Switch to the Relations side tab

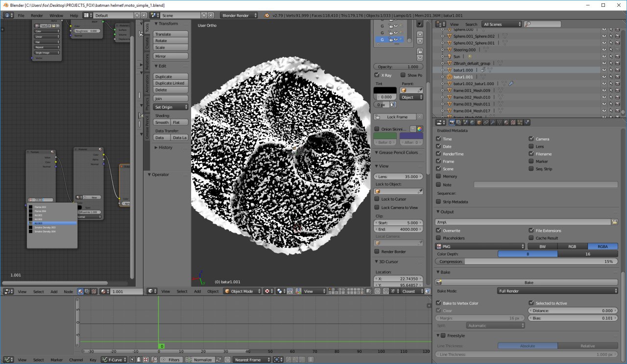click(x=147, y=62)
